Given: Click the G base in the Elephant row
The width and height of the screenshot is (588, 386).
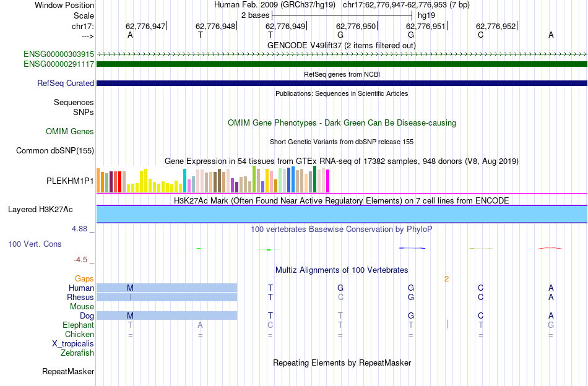Looking at the screenshot, I should [x=551, y=325].
